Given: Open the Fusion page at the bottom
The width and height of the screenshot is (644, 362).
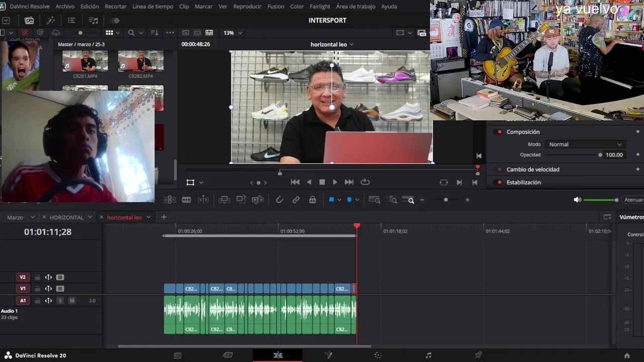Looking at the screenshot, I should pos(328,355).
